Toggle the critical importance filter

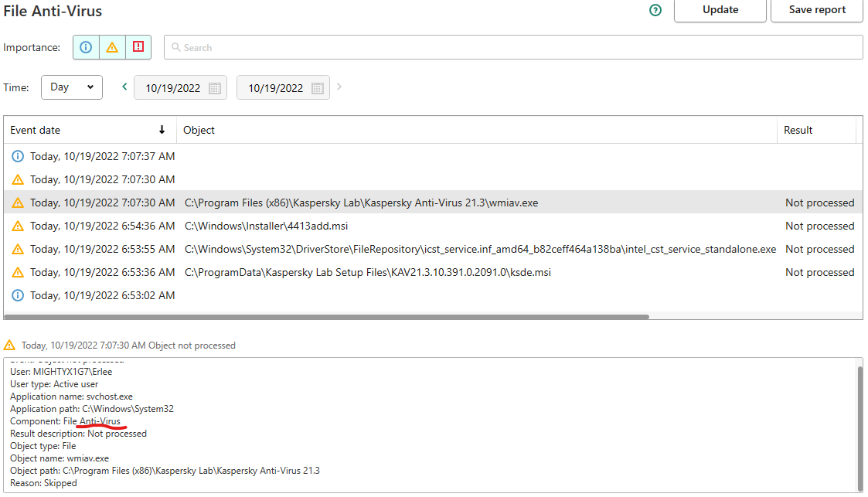(x=138, y=47)
